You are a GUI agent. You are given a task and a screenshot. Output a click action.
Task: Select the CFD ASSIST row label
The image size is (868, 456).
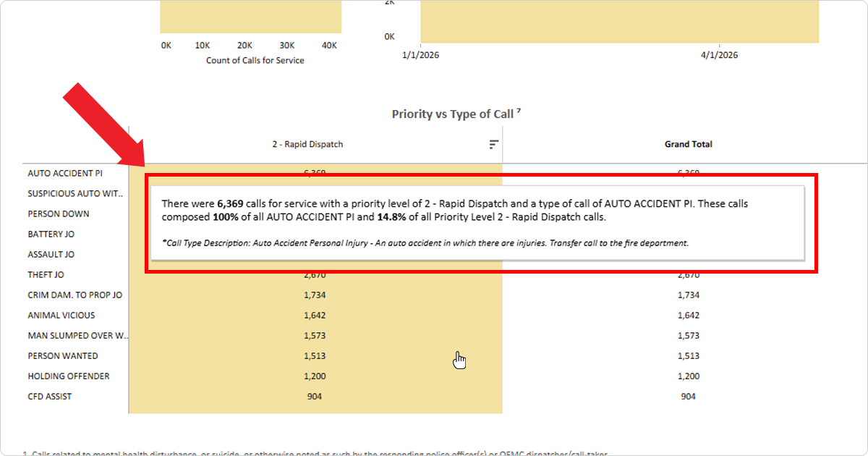pos(50,397)
